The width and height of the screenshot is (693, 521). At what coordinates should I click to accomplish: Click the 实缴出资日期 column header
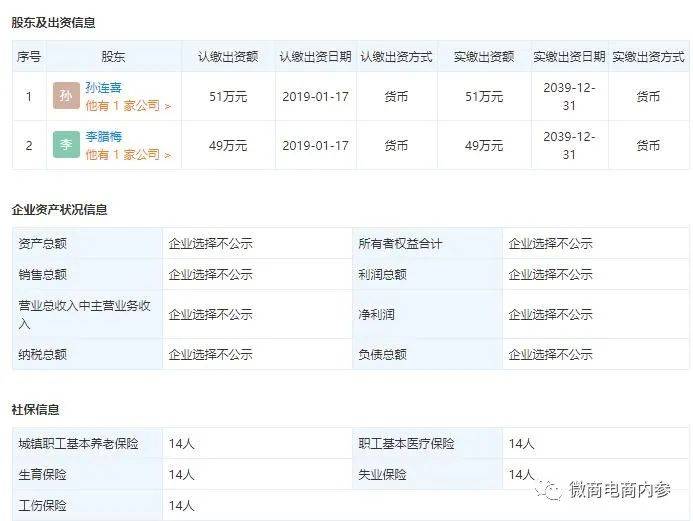click(x=569, y=57)
